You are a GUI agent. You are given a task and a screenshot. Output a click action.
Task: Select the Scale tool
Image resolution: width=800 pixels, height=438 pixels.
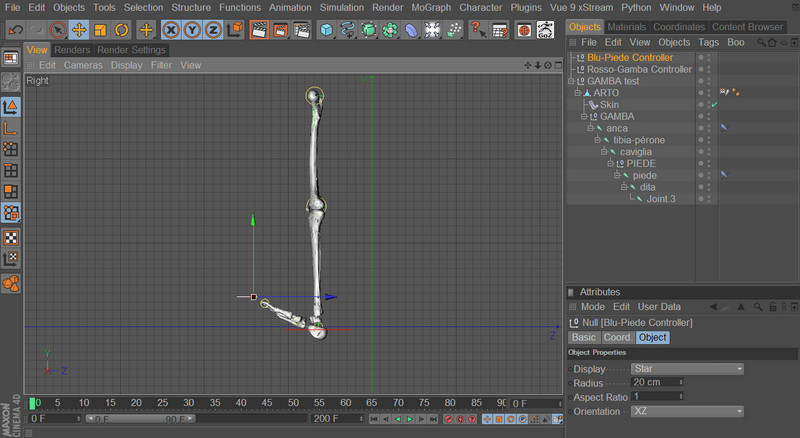pos(100,29)
